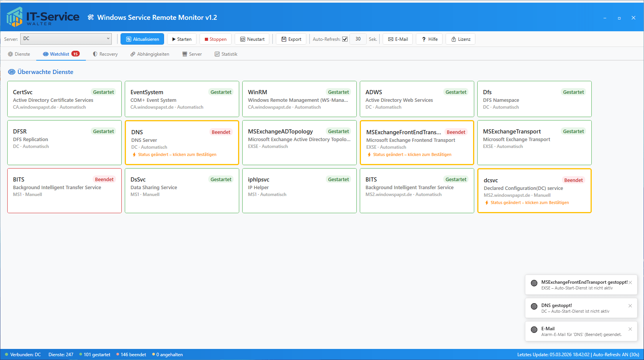Open the Statistik tab

tap(226, 54)
